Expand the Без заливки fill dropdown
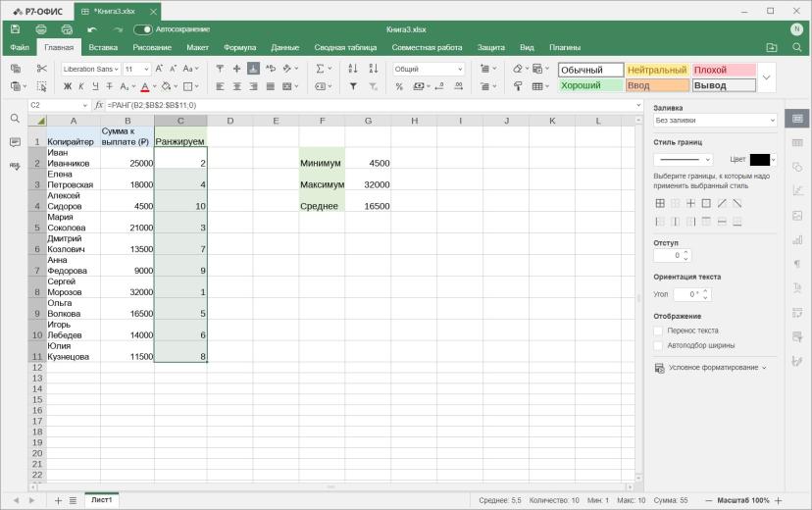Screen dimensions: 812x510 coord(715,120)
